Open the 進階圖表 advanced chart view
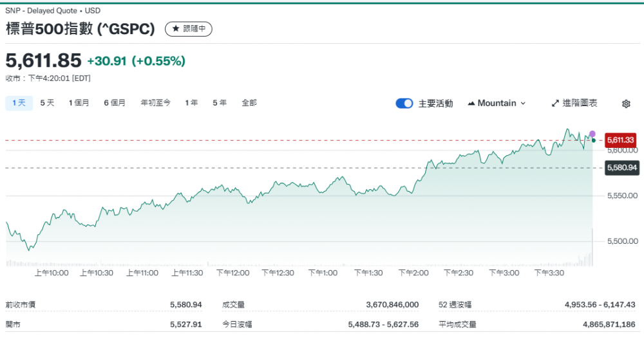The image size is (644, 339). click(574, 103)
